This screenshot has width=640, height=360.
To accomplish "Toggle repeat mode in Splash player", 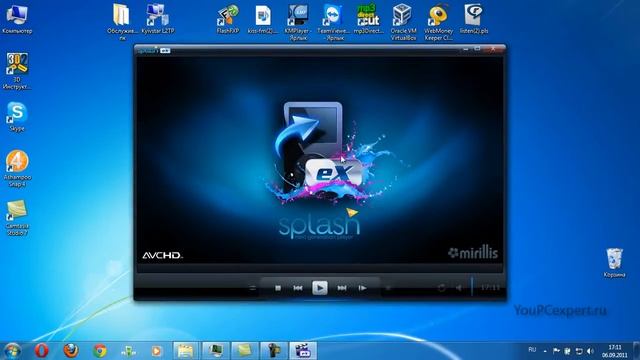I will coord(441,288).
